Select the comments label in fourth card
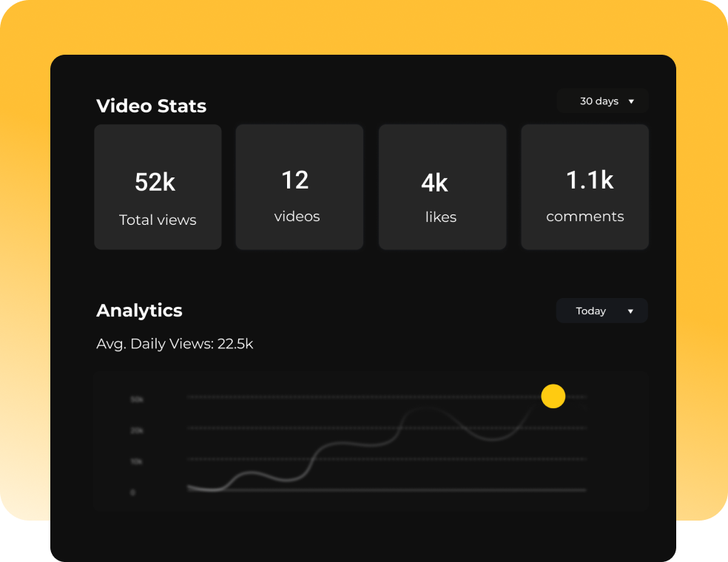This screenshot has width=728, height=562. (x=584, y=217)
